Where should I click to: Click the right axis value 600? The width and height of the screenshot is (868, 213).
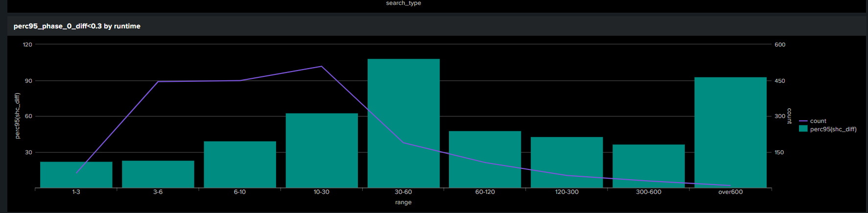click(x=780, y=45)
